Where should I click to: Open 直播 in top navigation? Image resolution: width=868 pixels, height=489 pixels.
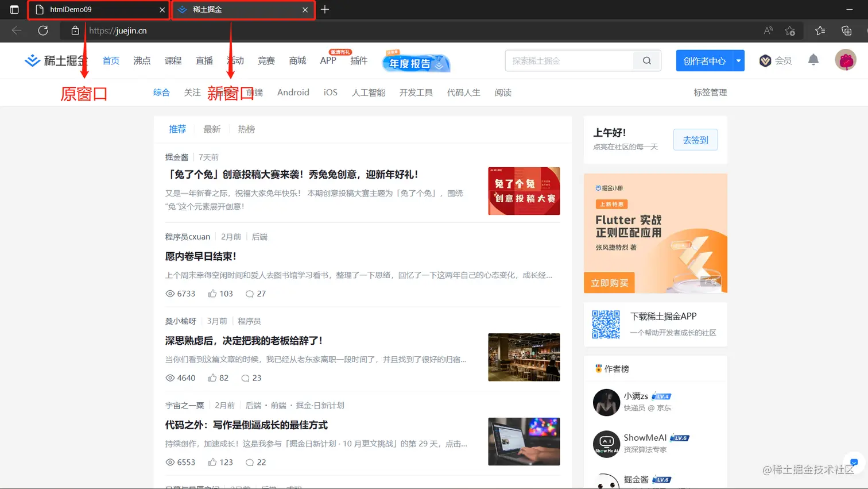pyautogui.click(x=204, y=60)
